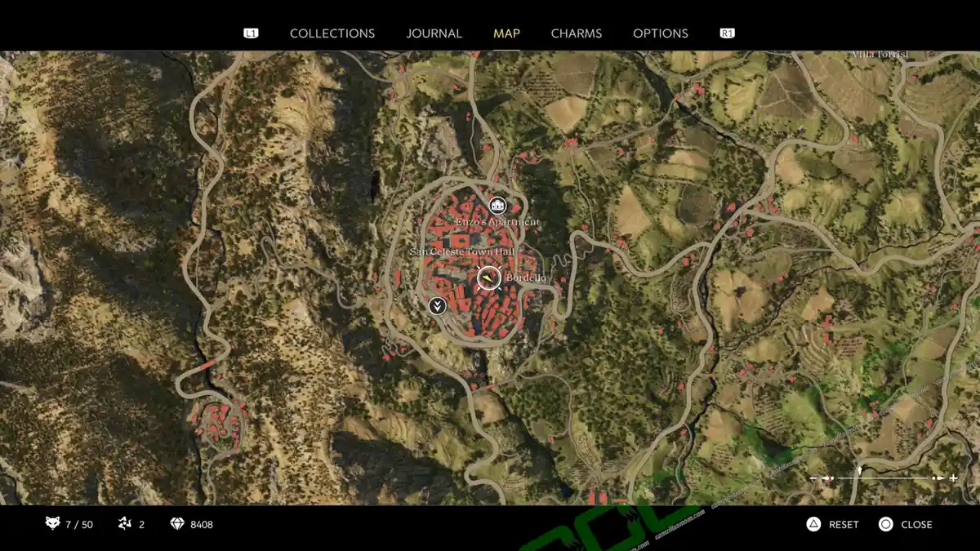
Task: Click the count 2 beside the charm icon
Action: [141, 524]
